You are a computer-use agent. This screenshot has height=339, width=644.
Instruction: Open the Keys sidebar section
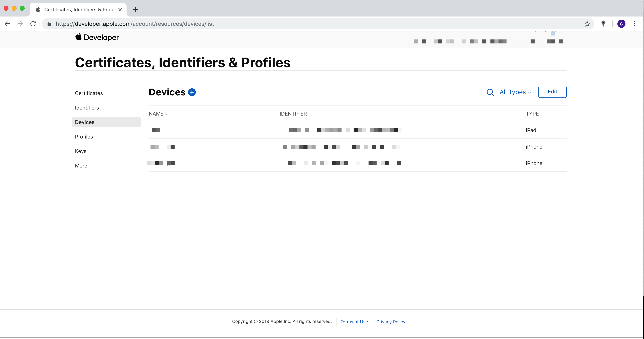[81, 151]
